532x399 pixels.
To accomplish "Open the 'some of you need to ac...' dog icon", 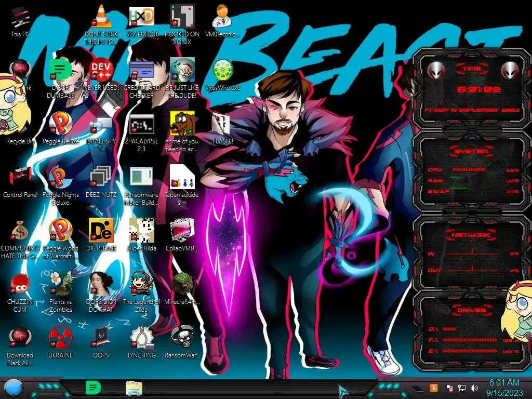I will [x=182, y=132].
